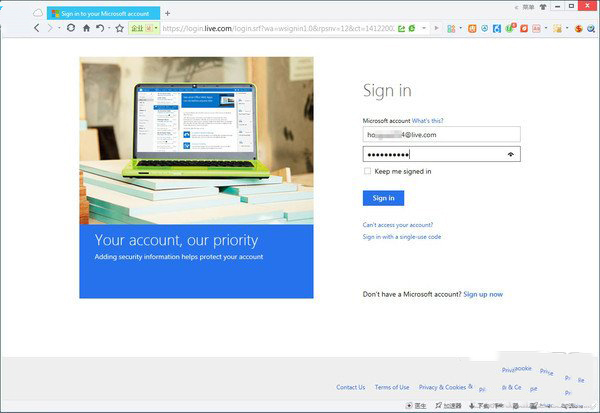Click the cloud icon left of tab
The width and height of the screenshot is (600, 413).
38,13
